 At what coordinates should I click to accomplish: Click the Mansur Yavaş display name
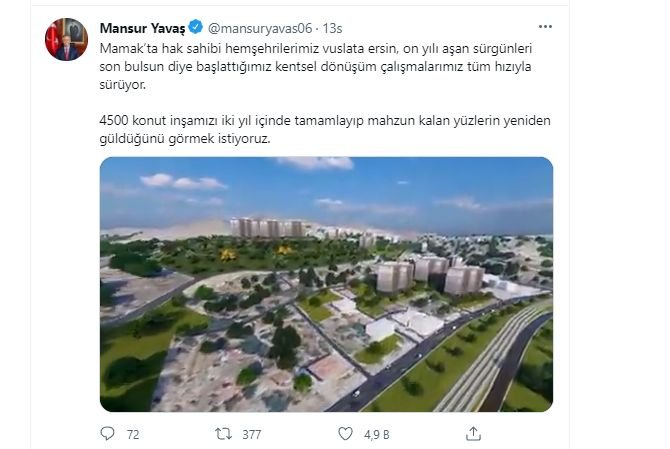click(142, 28)
